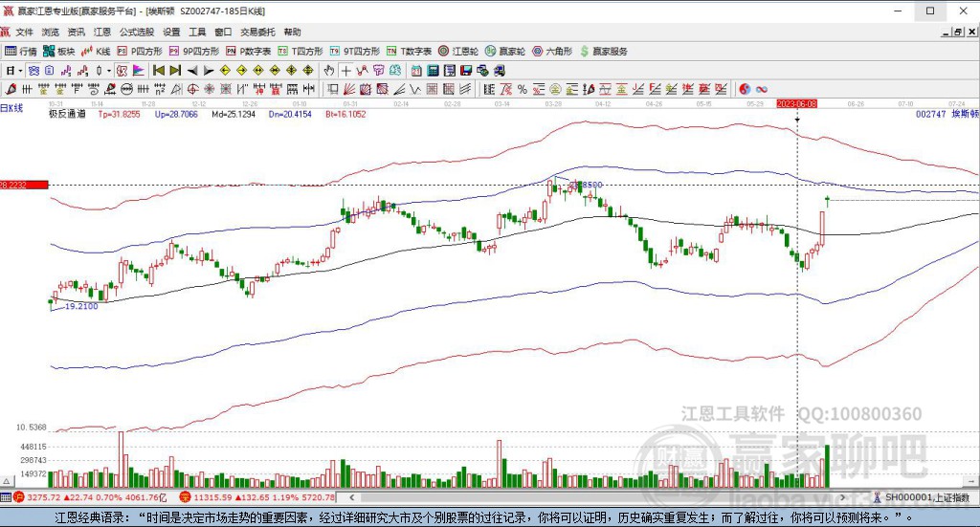Click the 3275.72 index status value
Viewport: 980px width, 527px height.
click(x=44, y=497)
